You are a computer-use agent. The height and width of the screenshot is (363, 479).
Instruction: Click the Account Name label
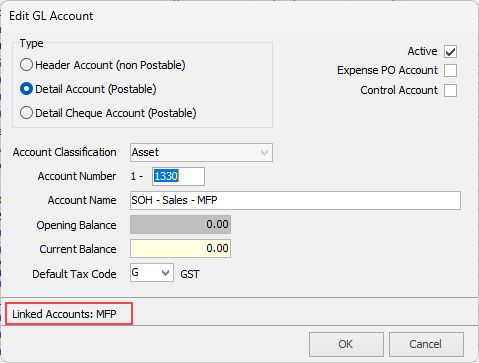click(82, 200)
